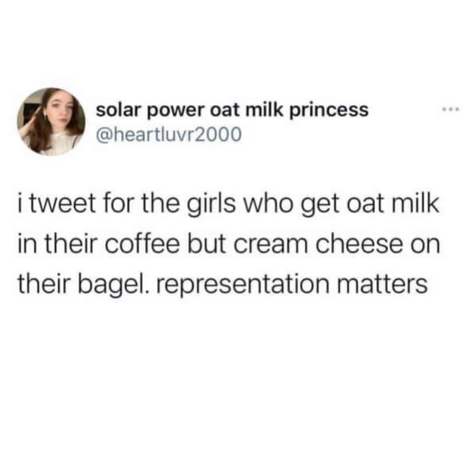Open display name solar power oat milk princess
The height and width of the screenshot is (476, 476).
[232, 110]
